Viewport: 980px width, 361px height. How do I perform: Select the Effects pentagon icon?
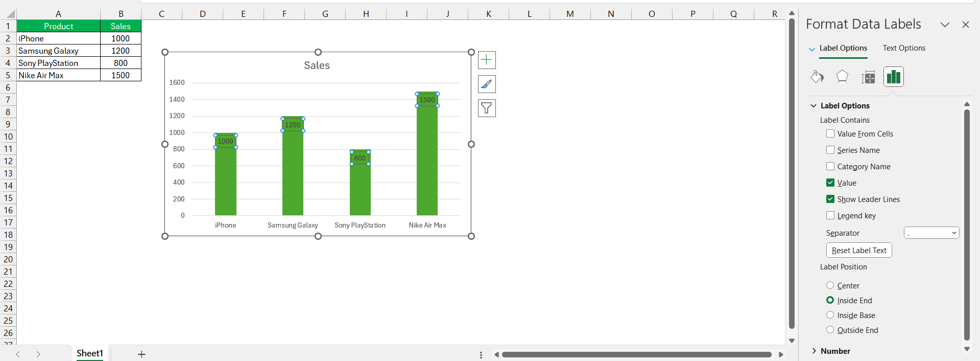pyautogui.click(x=842, y=77)
